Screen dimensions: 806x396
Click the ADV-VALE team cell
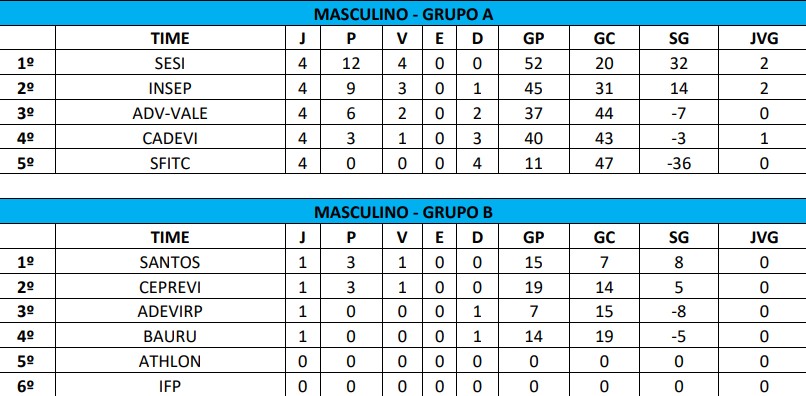click(170, 113)
